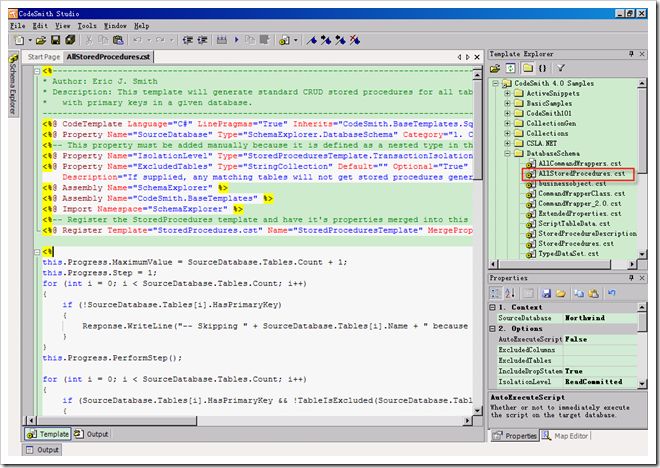Open the bottom Output panel tab
This screenshot has width=660, height=468.
pos(42,450)
